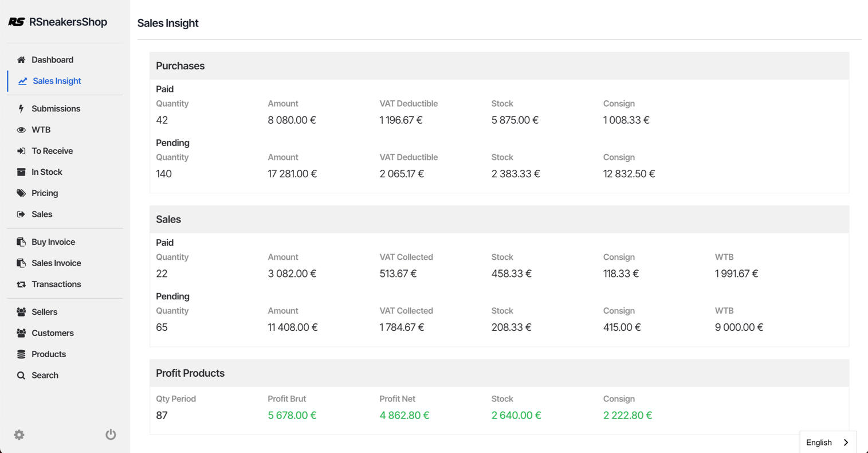868x453 pixels.
Task: Click the Pricing tags icon
Action: point(21,193)
